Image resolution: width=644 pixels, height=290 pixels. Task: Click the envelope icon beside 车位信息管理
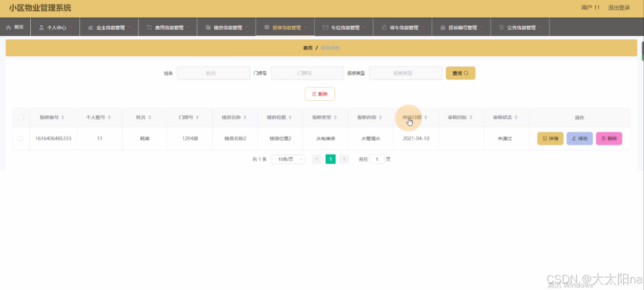(326, 28)
